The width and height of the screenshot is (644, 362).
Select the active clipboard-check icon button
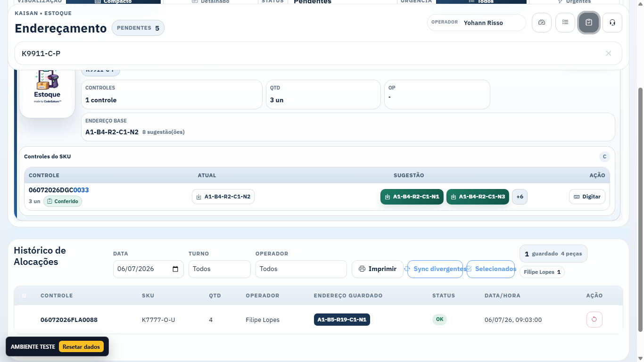(x=589, y=23)
